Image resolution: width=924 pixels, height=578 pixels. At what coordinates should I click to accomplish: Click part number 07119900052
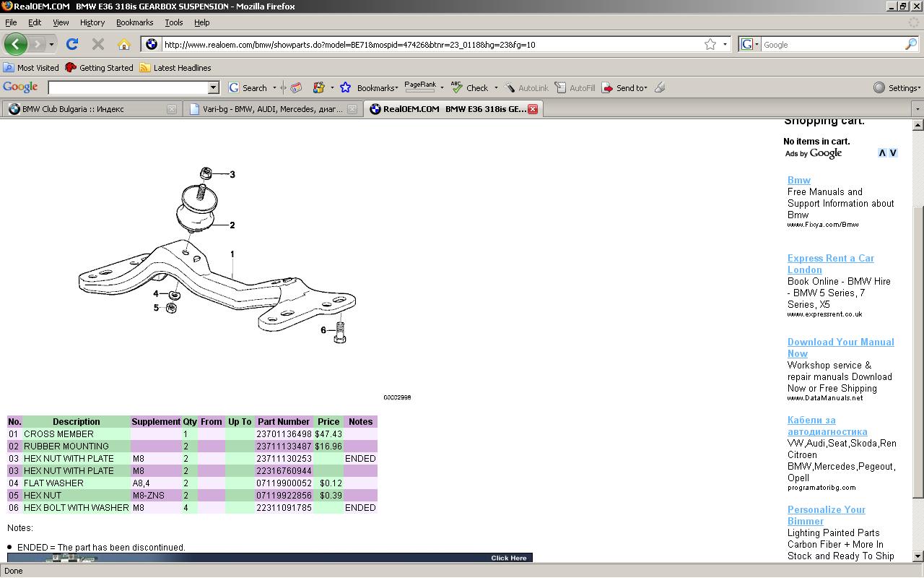[284, 483]
